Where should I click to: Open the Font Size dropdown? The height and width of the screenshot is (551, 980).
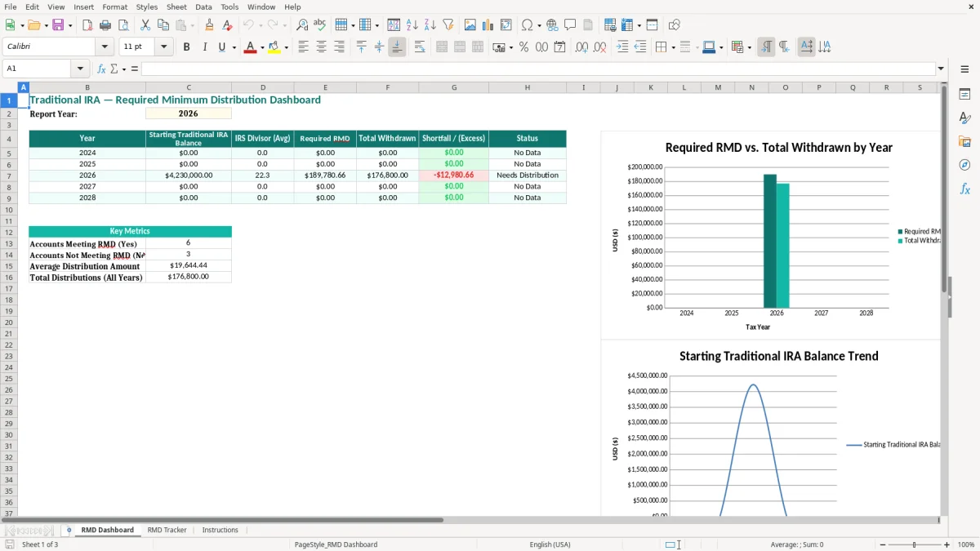coord(163,47)
